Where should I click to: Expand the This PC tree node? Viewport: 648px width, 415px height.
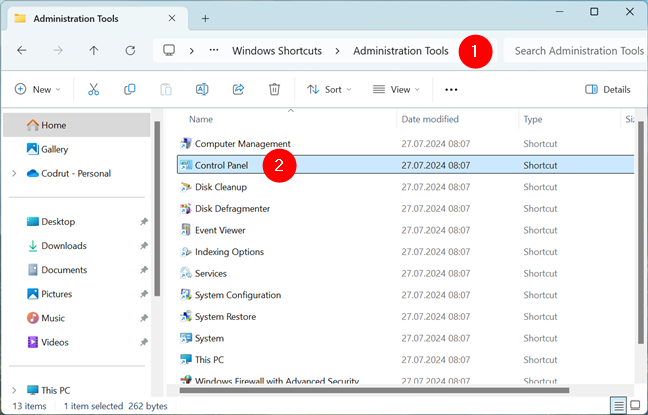(14, 390)
